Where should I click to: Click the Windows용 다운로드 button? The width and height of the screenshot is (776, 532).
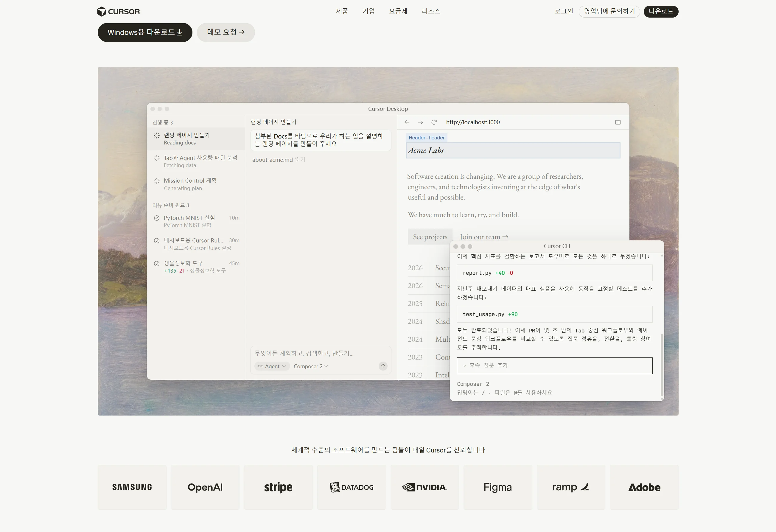pos(145,32)
